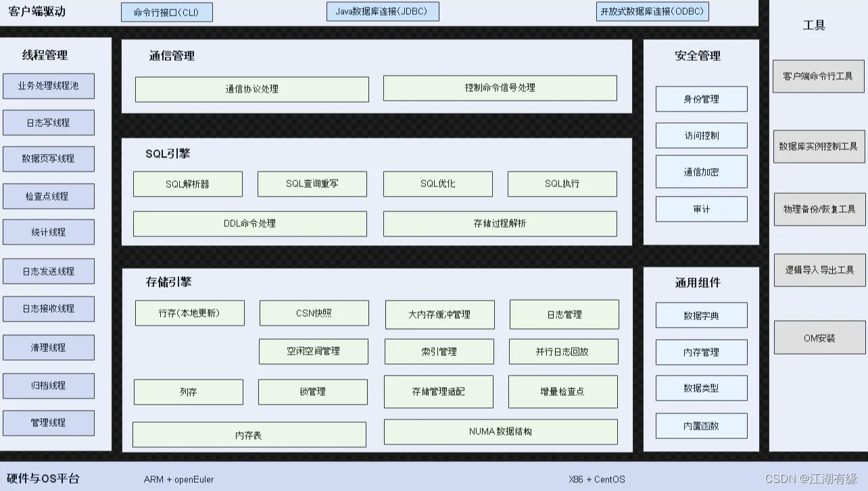This screenshot has height=491, width=868.
Task: Open the 控制命令信号处理 module
Action: click(500, 88)
